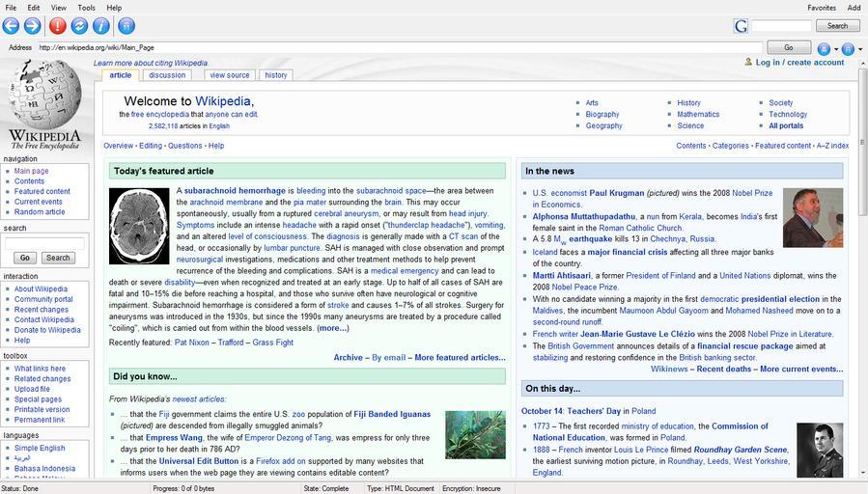Viewport: 868px width, 494px height.
Task: Open the Favorites menu
Action: point(822,8)
